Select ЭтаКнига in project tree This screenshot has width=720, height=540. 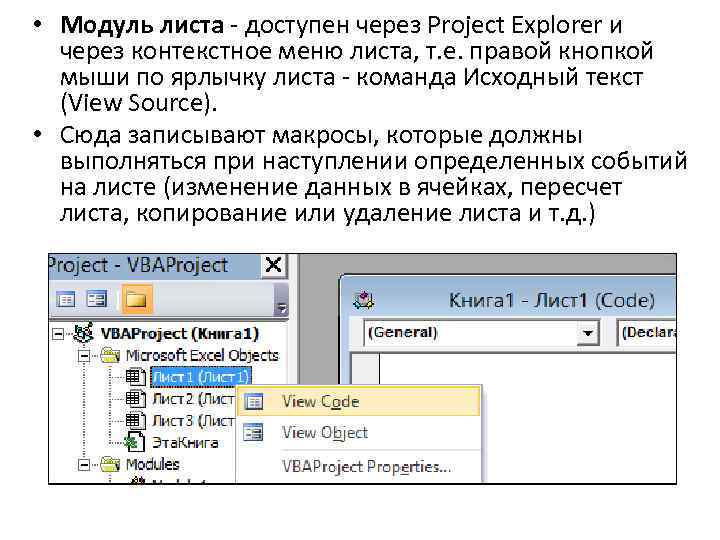click(185, 442)
